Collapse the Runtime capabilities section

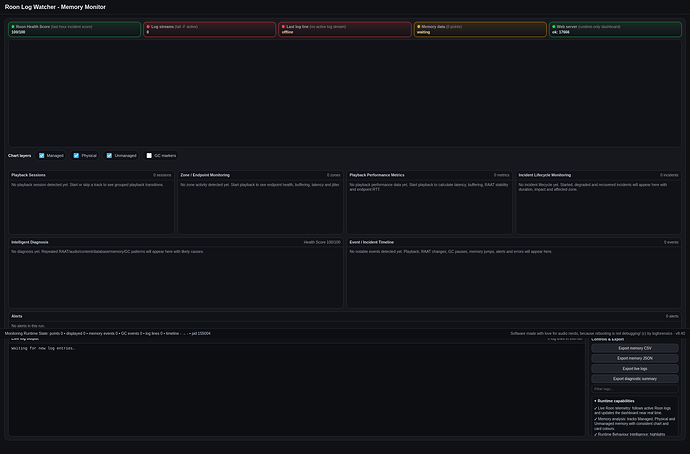coord(614,401)
